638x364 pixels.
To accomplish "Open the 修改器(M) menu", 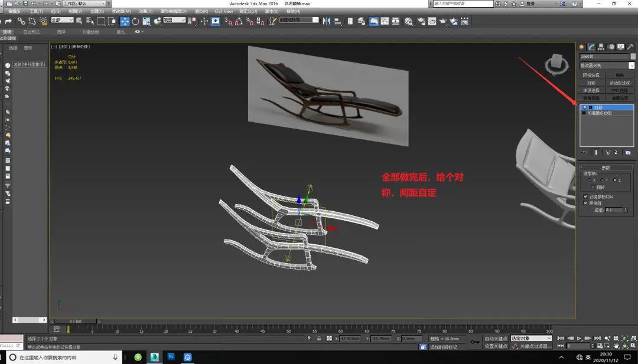I will click(x=121, y=11).
